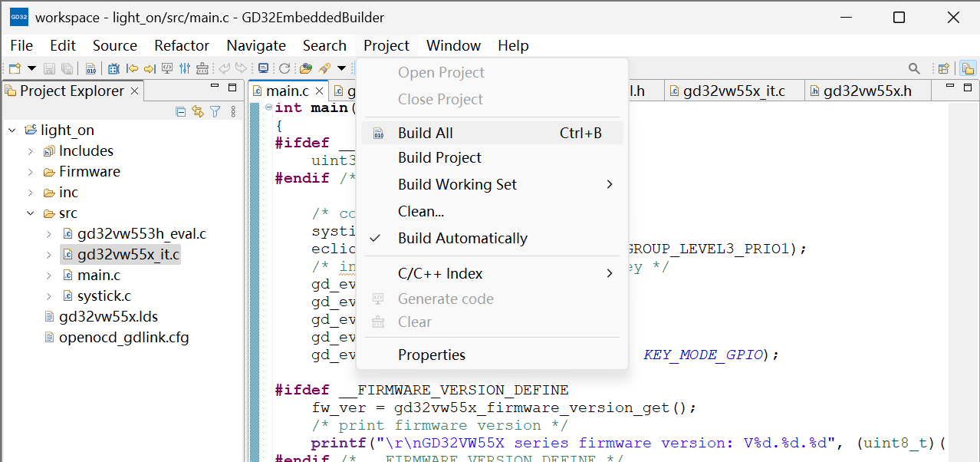
Task: Expand the Firmware folder
Action: click(x=31, y=172)
